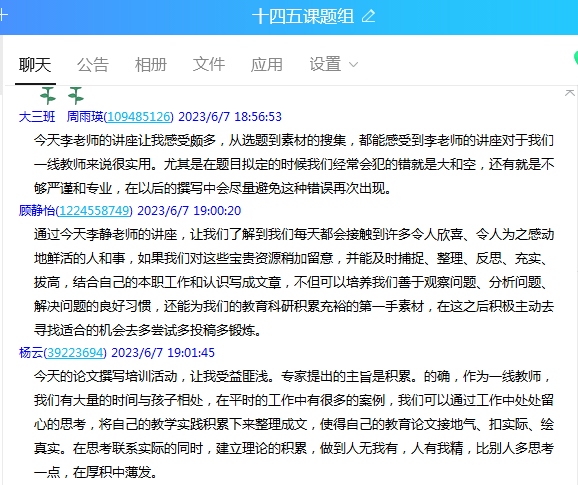Click message line starting 今天李老师的讲座让我感受颇多
Screen dimensions: 578x485
[294, 140]
